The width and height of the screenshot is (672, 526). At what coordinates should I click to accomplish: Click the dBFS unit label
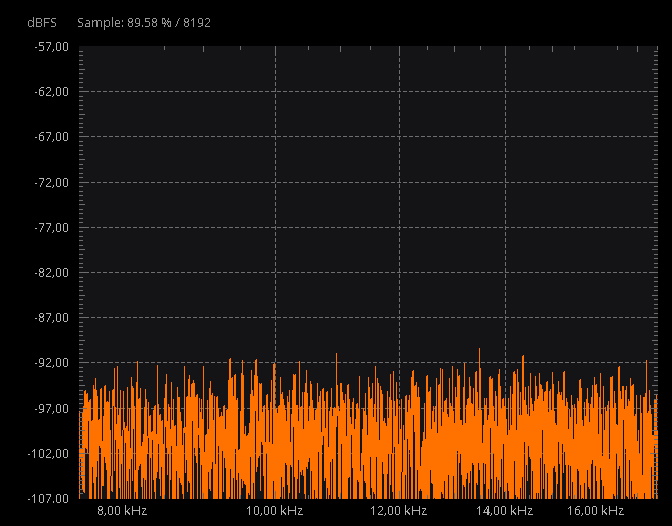pos(43,22)
